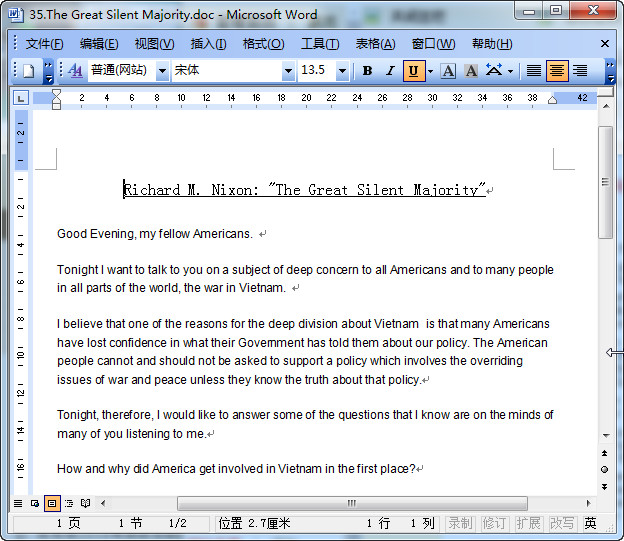
Task: Click the scroll down arrow
Action: pos(605,435)
